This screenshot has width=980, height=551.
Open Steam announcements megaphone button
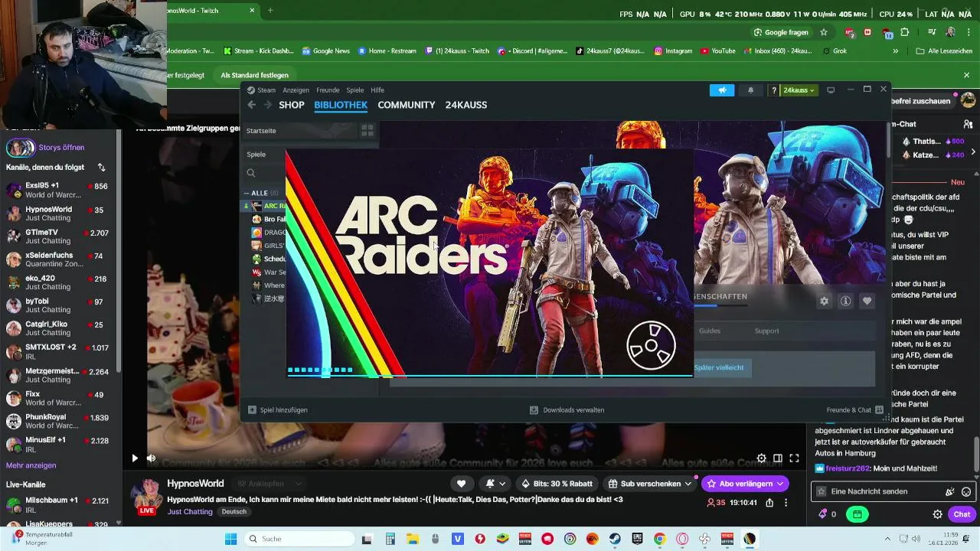coord(722,90)
